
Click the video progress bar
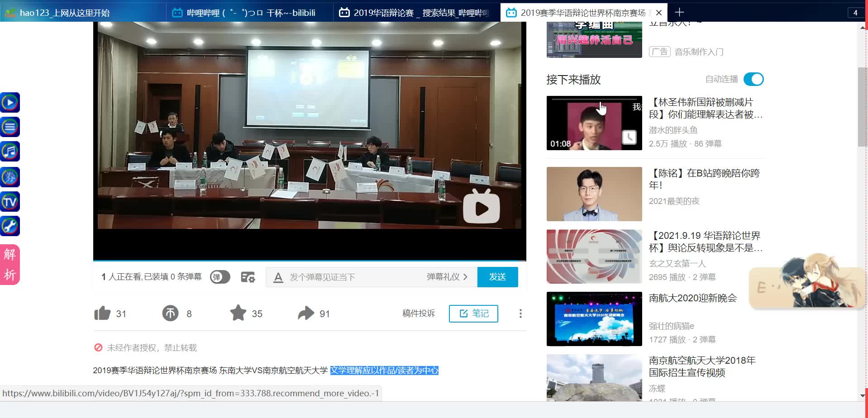pyautogui.click(x=310, y=261)
